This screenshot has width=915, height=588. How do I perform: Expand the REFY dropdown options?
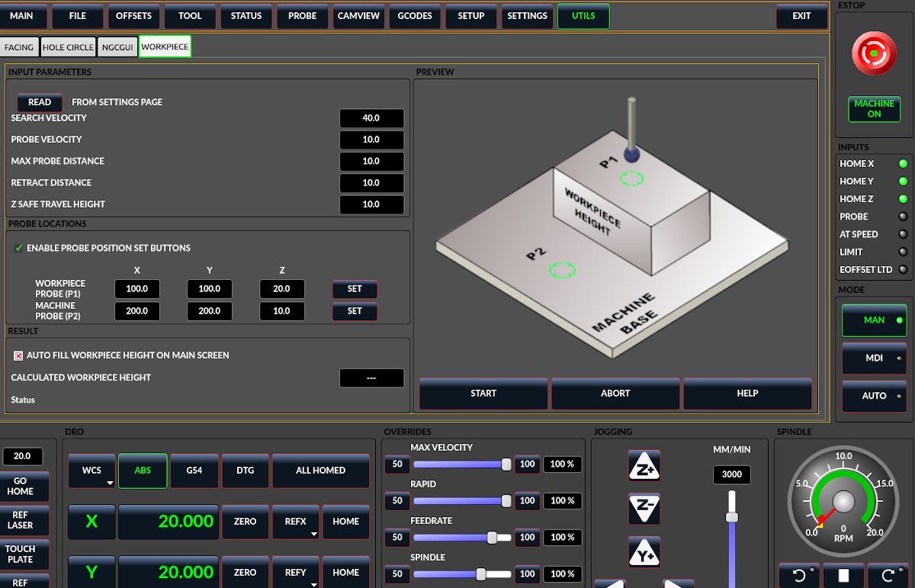pyautogui.click(x=295, y=573)
